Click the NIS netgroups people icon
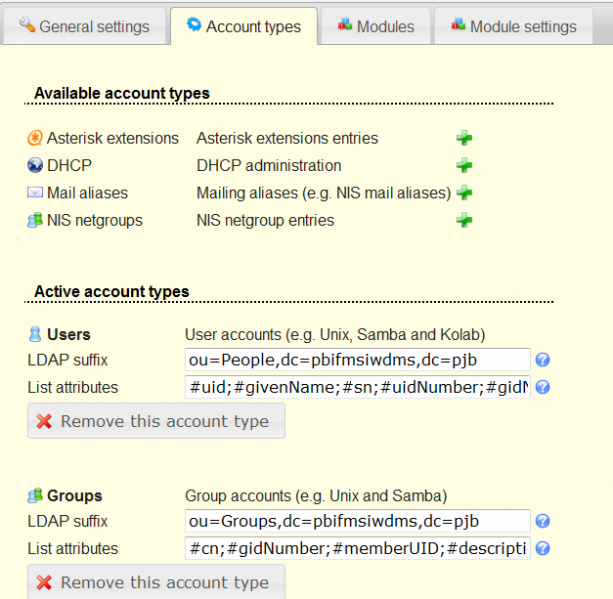 [x=35, y=220]
